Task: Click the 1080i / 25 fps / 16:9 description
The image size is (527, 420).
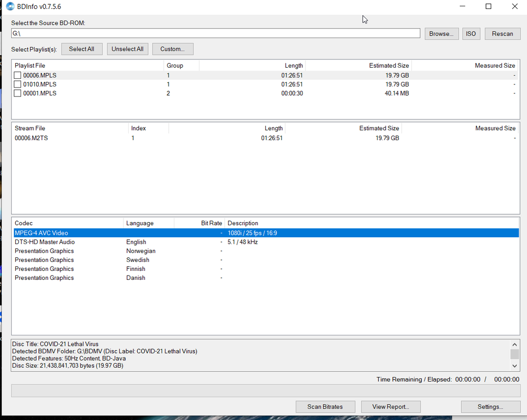Action: click(252, 233)
